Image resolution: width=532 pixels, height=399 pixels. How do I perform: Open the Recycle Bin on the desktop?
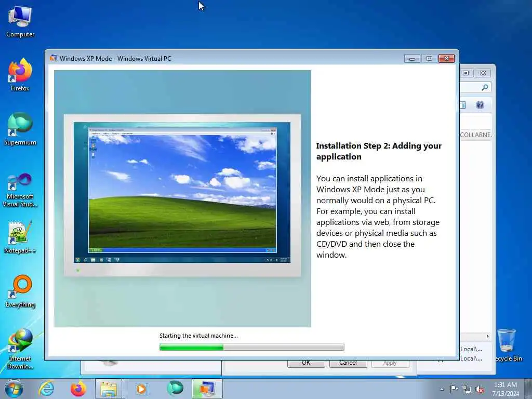[x=508, y=345]
